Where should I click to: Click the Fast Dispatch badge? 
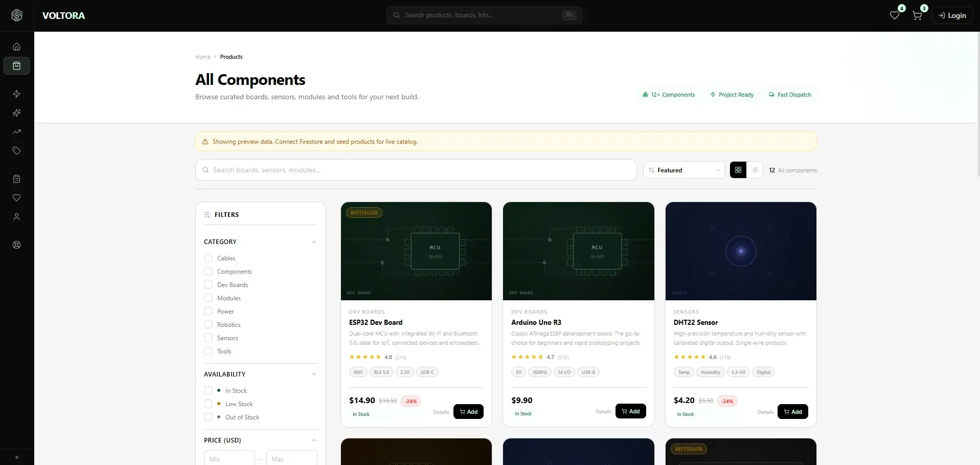coord(790,95)
